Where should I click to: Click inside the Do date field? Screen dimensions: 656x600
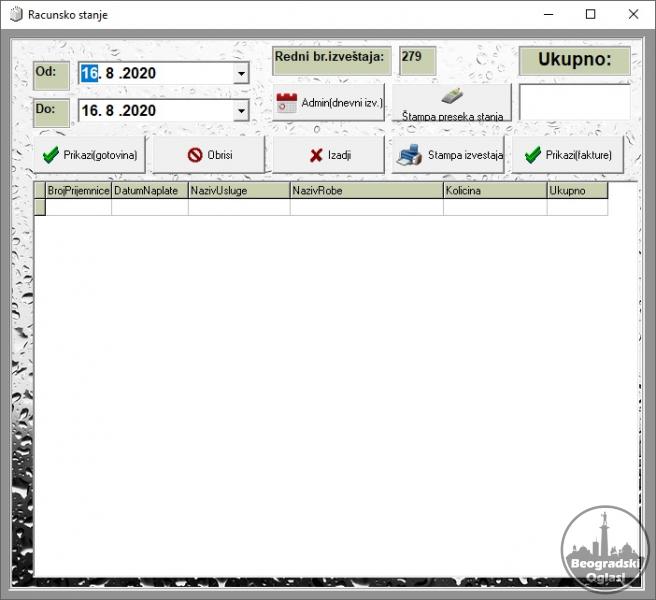pos(150,111)
